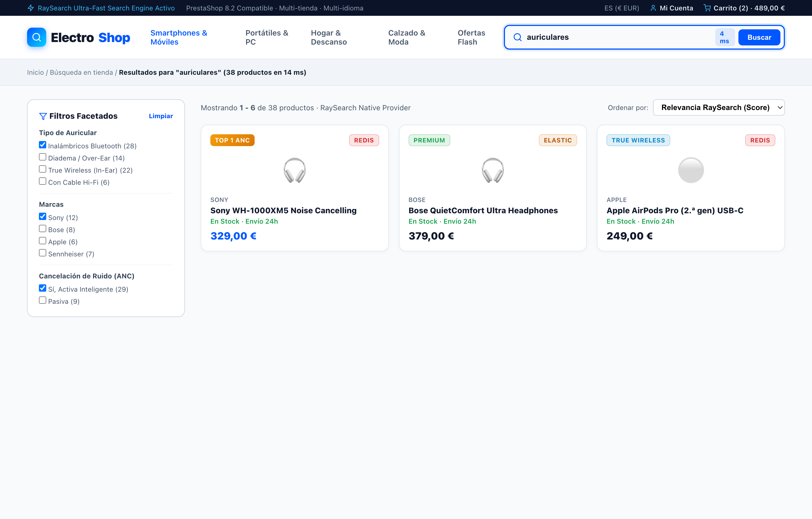Click the Buscar button
The height and width of the screenshot is (519, 812).
(759, 37)
